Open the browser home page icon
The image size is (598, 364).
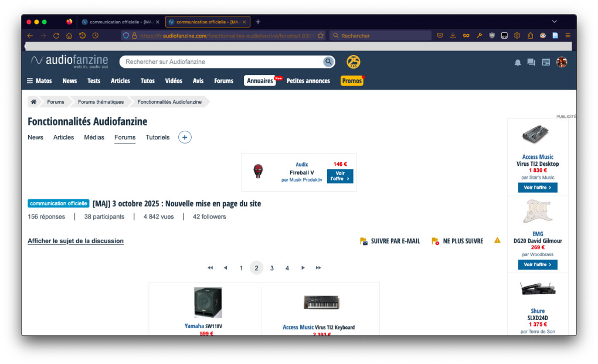69,35
